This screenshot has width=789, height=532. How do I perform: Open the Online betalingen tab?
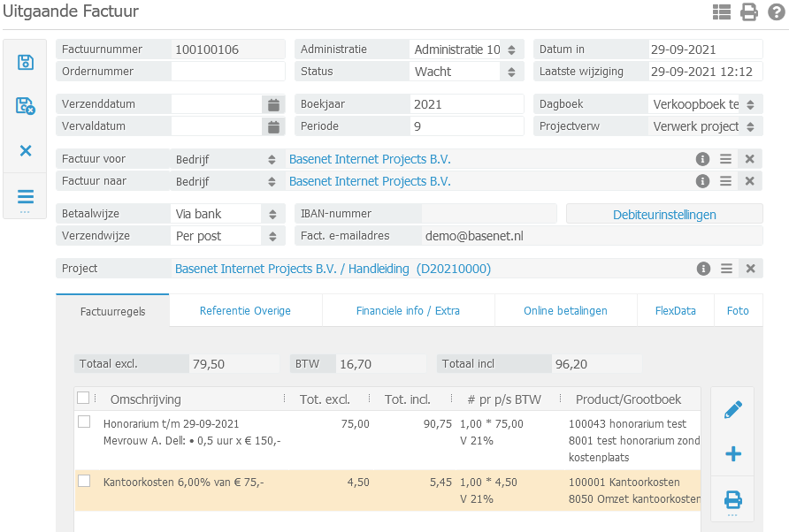(565, 311)
